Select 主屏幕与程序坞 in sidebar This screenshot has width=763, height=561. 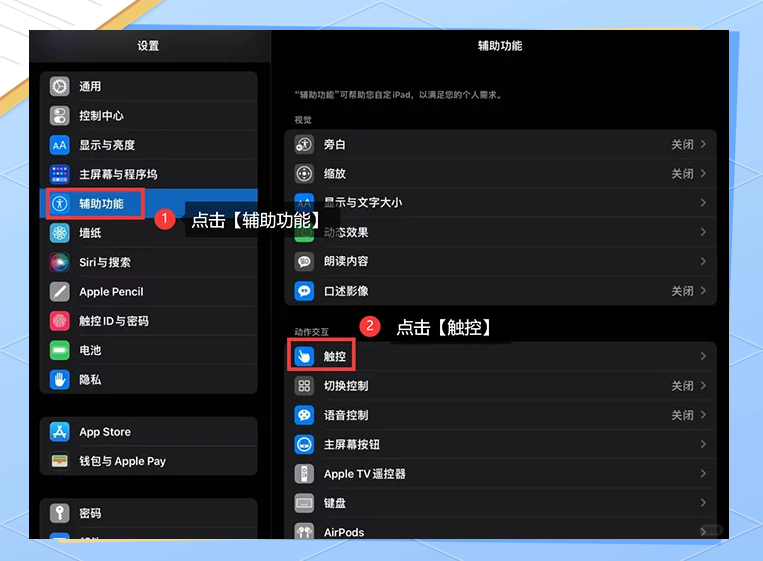click(x=148, y=174)
